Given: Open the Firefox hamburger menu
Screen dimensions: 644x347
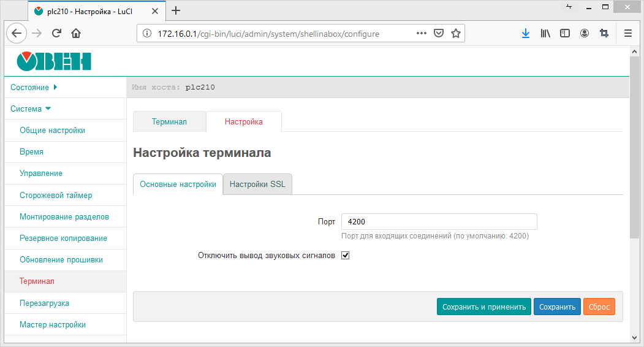Looking at the screenshot, I should 627,34.
